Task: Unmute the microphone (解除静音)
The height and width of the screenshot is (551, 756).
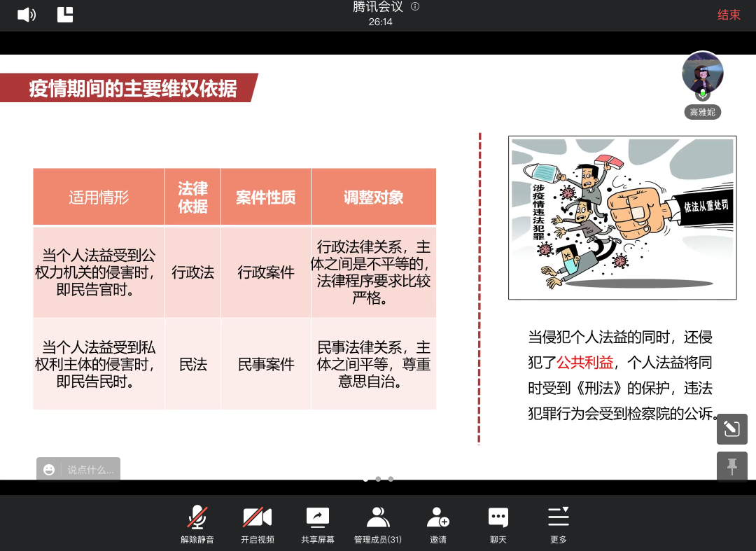Action: (x=197, y=519)
